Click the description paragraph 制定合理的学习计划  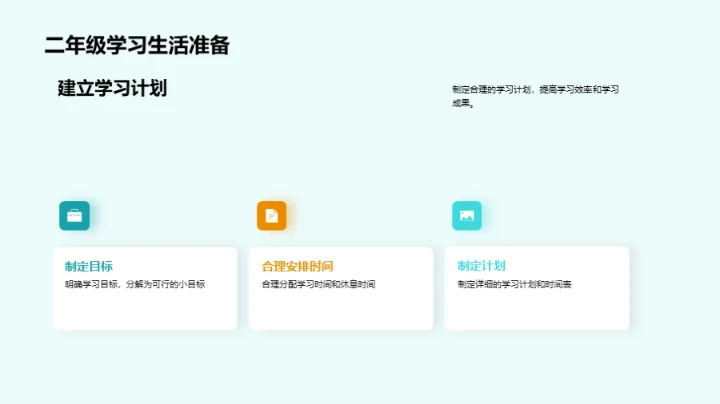click(x=535, y=96)
